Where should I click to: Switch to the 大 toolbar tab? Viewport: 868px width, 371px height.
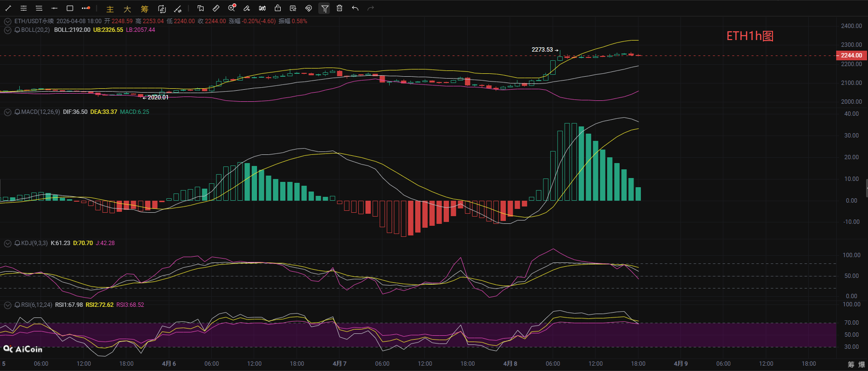click(x=127, y=9)
